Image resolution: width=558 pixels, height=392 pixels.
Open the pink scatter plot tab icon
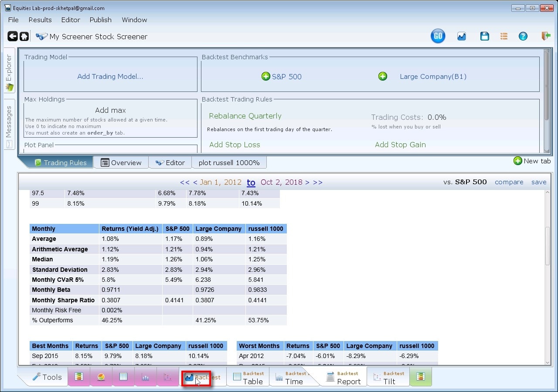(x=168, y=377)
